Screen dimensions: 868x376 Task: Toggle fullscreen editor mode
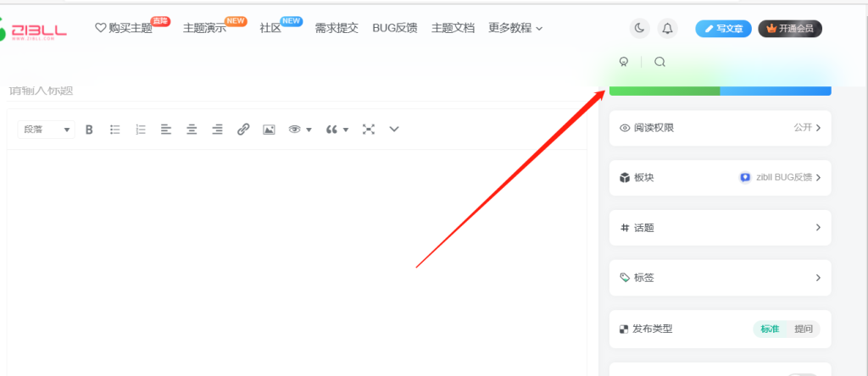(369, 130)
